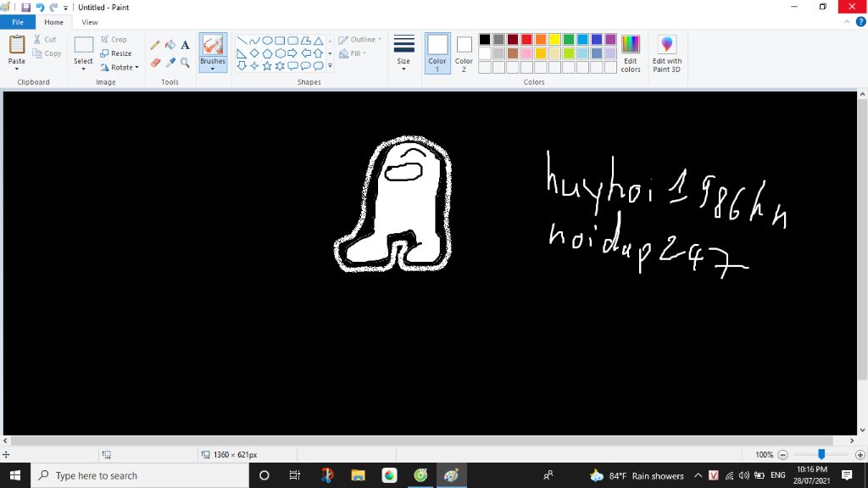
Task: Pick the red color swatch
Action: (x=527, y=39)
